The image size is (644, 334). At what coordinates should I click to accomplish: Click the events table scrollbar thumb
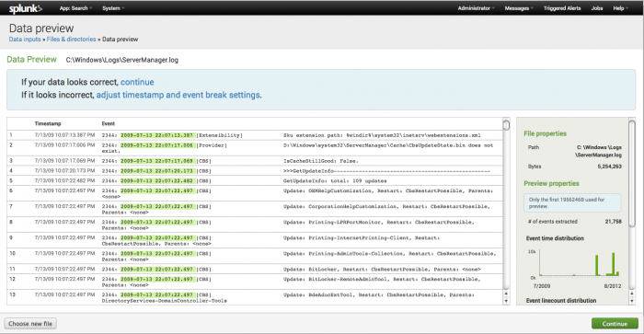coord(506,124)
